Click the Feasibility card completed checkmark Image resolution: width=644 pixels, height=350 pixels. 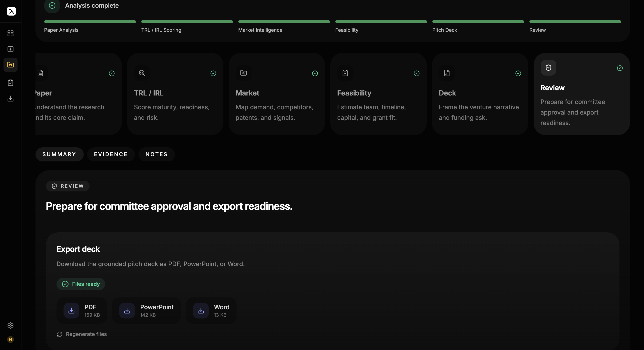point(416,73)
